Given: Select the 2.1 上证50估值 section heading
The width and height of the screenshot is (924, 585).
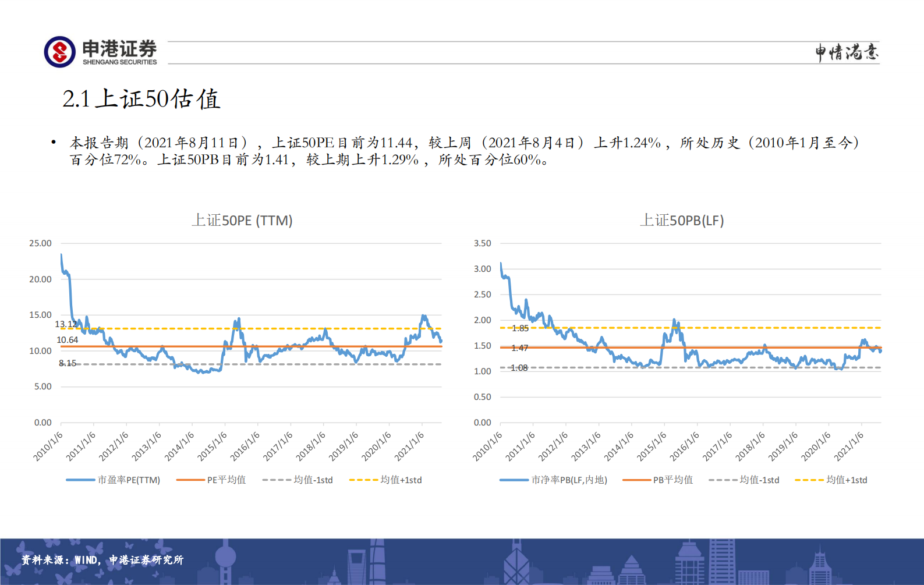Looking at the screenshot, I should pos(141,99).
